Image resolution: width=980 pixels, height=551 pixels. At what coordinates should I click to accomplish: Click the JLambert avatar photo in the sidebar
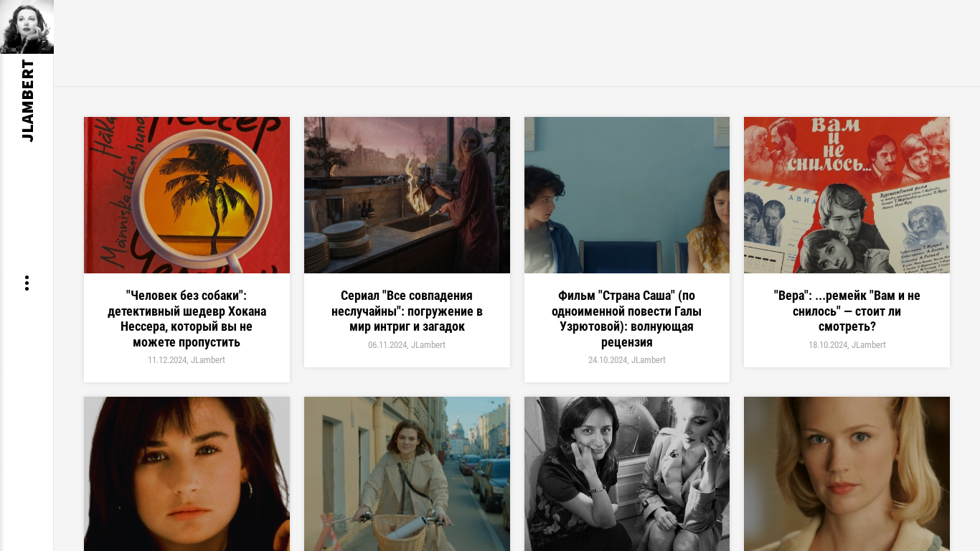pyautogui.click(x=27, y=27)
